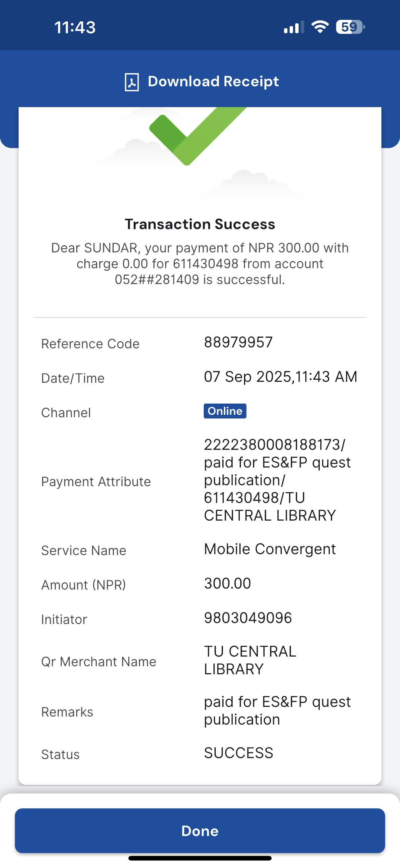Tap the 11:43 clock in status bar

[75, 27]
